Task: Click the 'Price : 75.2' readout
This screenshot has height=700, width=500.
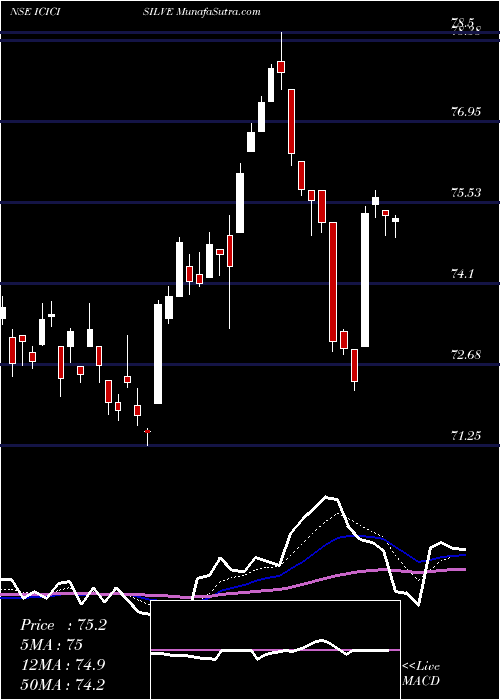Action: 63,625
